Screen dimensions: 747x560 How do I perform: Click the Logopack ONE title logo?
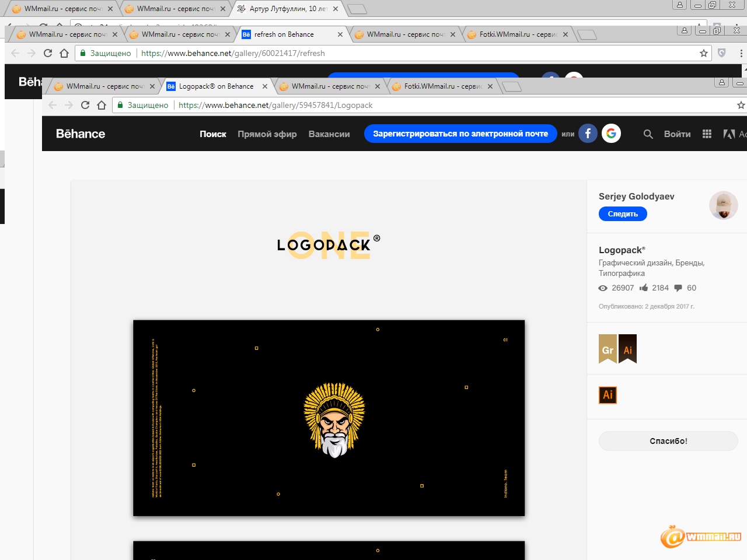pyautogui.click(x=329, y=245)
